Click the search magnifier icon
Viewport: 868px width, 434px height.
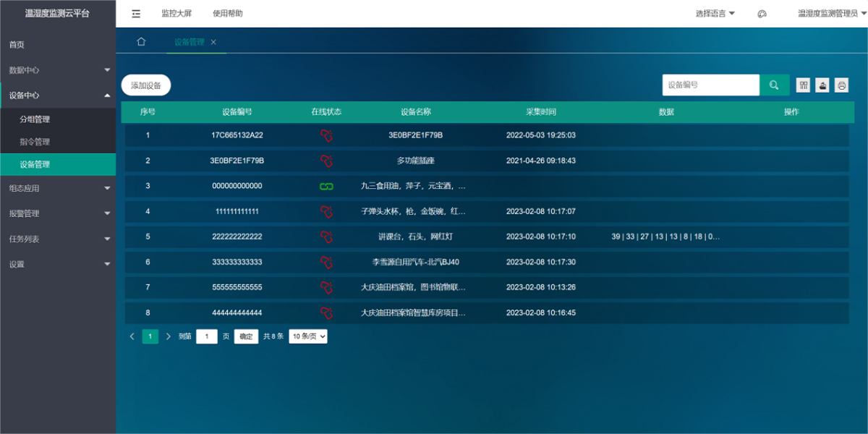pyautogui.click(x=774, y=85)
